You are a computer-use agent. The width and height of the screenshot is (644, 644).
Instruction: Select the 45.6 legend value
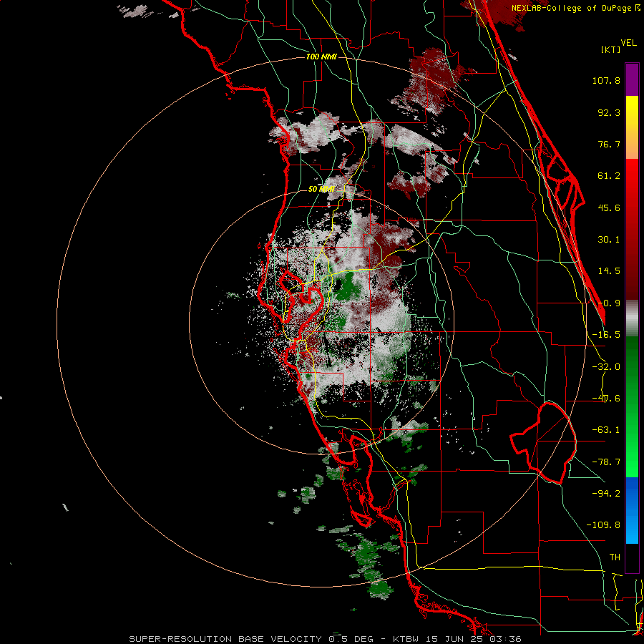609,208
